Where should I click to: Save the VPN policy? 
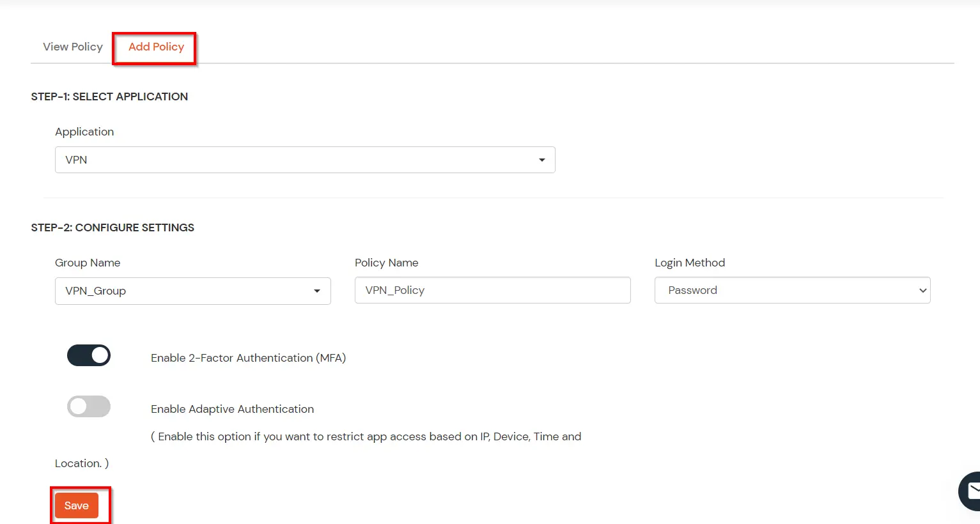point(77,505)
